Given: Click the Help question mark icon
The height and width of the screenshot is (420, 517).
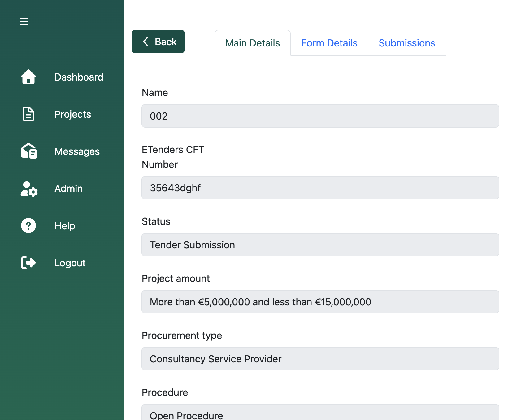Looking at the screenshot, I should click(x=28, y=225).
